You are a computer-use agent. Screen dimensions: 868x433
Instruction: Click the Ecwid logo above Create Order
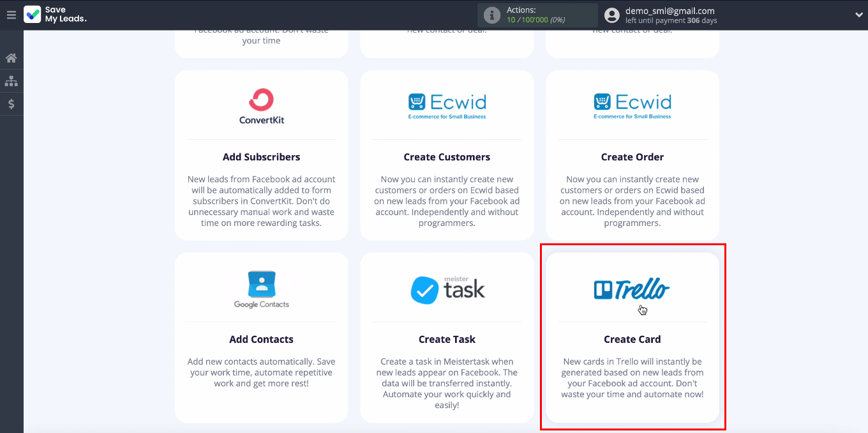(632, 106)
